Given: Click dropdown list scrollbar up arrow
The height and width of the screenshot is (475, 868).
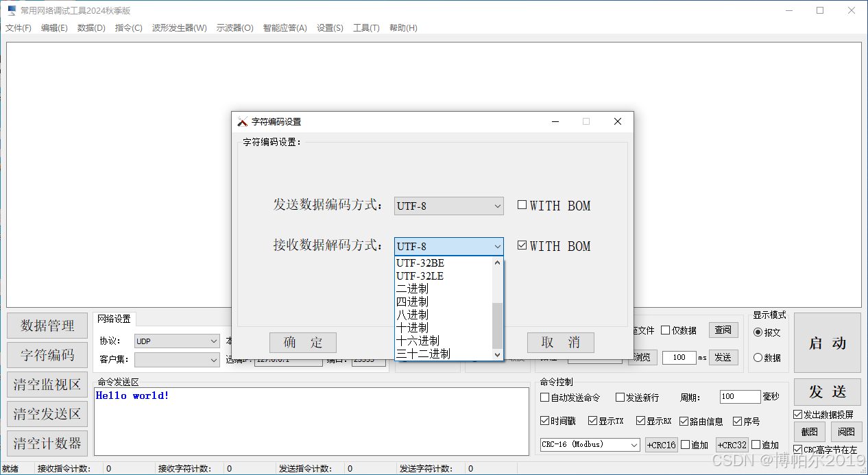Looking at the screenshot, I should pyautogui.click(x=498, y=263).
